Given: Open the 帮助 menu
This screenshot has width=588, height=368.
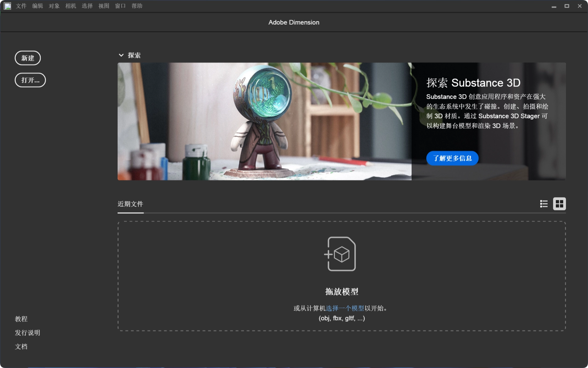Looking at the screenshot, I should pyautogui.click(x=137, y=6).
